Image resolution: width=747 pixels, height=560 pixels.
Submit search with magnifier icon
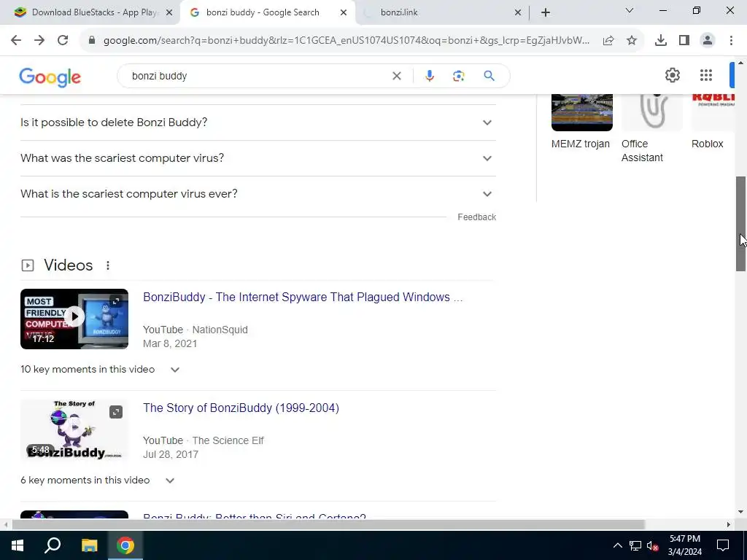pos(489,76)
